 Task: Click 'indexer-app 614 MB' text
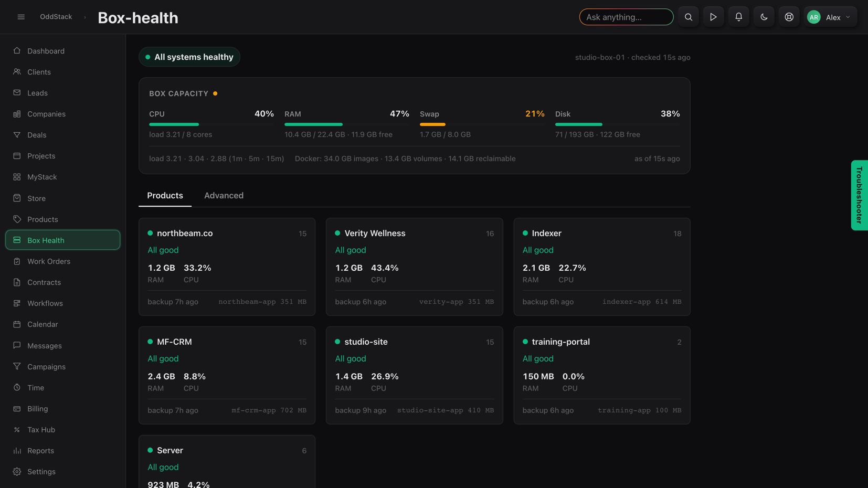point(642,302)
